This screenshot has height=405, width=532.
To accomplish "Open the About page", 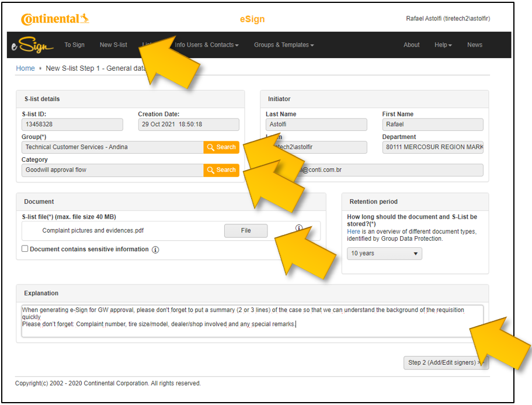I will (x=411, y=45).
